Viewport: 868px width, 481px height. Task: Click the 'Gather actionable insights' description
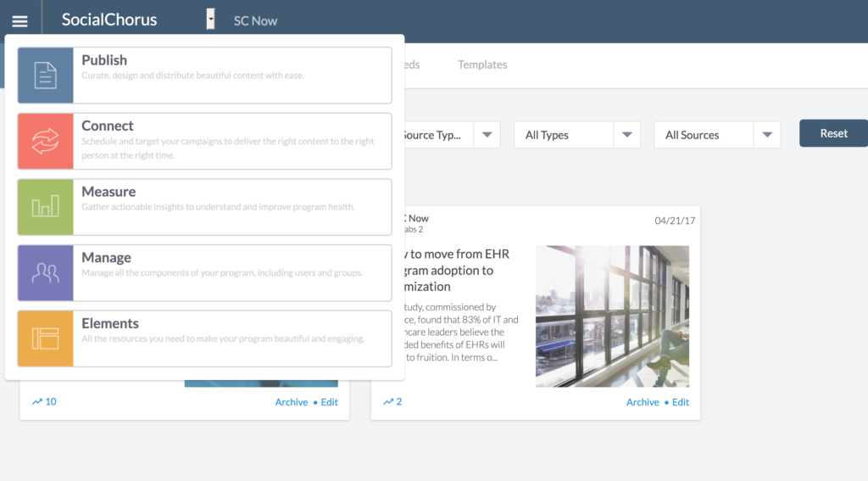218,207
